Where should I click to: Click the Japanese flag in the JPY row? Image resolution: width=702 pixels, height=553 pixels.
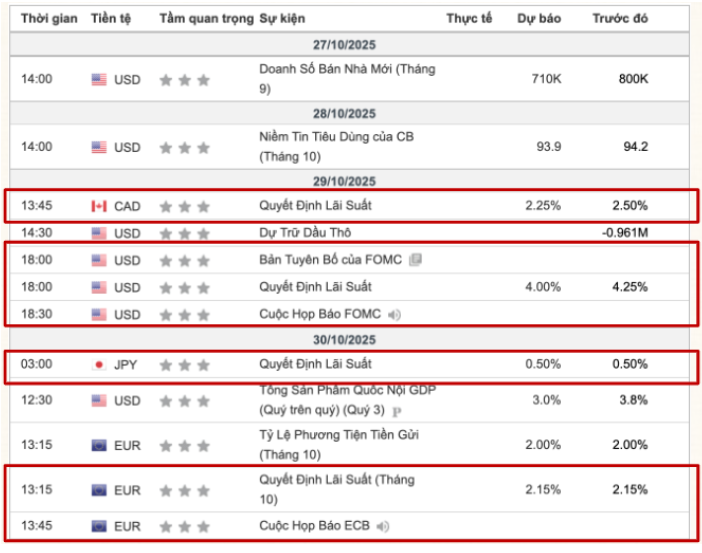(99, 364)
